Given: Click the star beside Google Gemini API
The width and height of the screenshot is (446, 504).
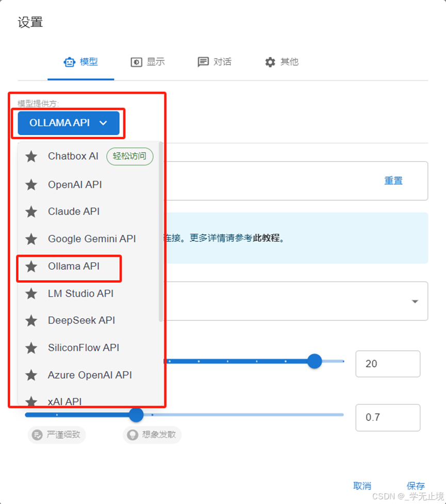Looking at the screenshot, I should coord(31,239).
